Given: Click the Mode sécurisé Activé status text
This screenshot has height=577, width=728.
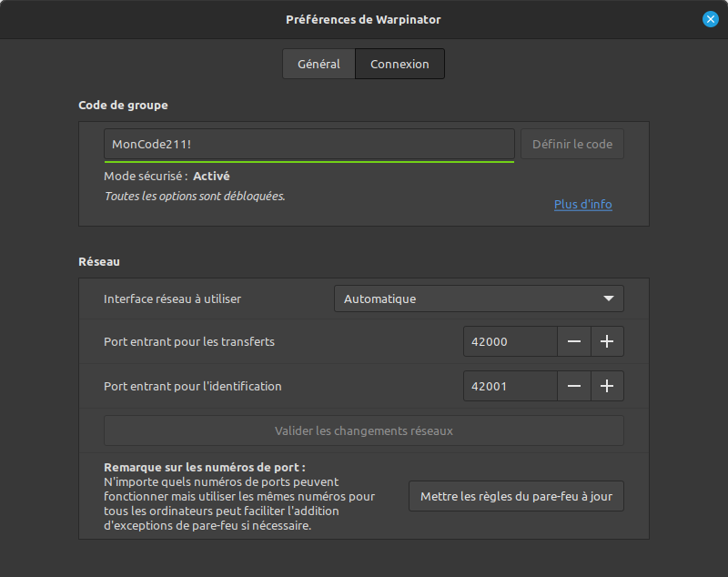Looking at the screenshot, I should coord(167,177).
